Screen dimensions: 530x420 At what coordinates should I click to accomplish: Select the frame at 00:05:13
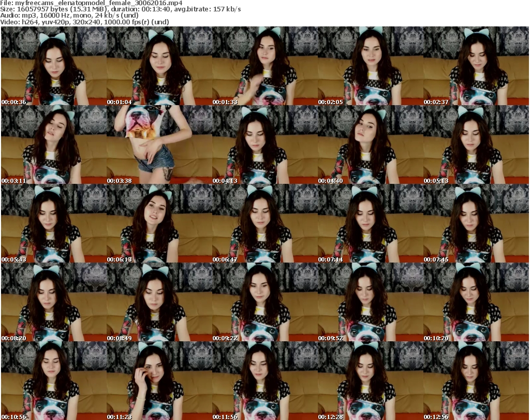476,145
